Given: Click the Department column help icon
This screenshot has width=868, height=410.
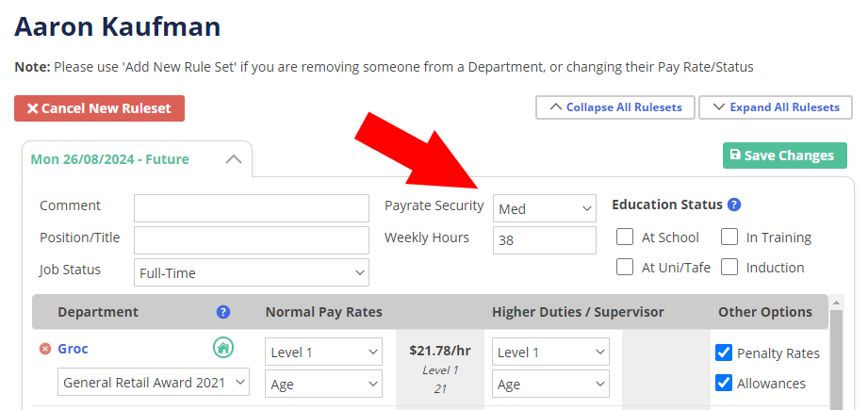Looking at the screenshot, I should [223, 312].
